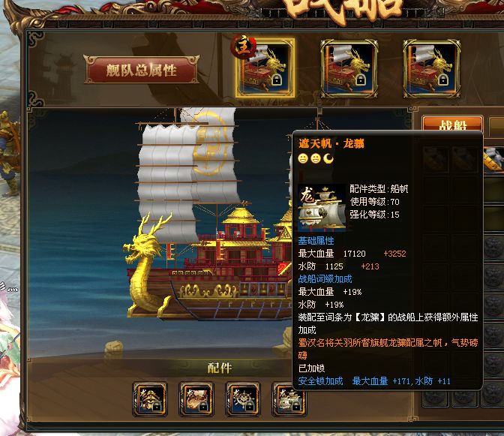Click the sail accessory icon under 配件
The height and width of the screenshot is (436, 504).
tap(288, 399)
